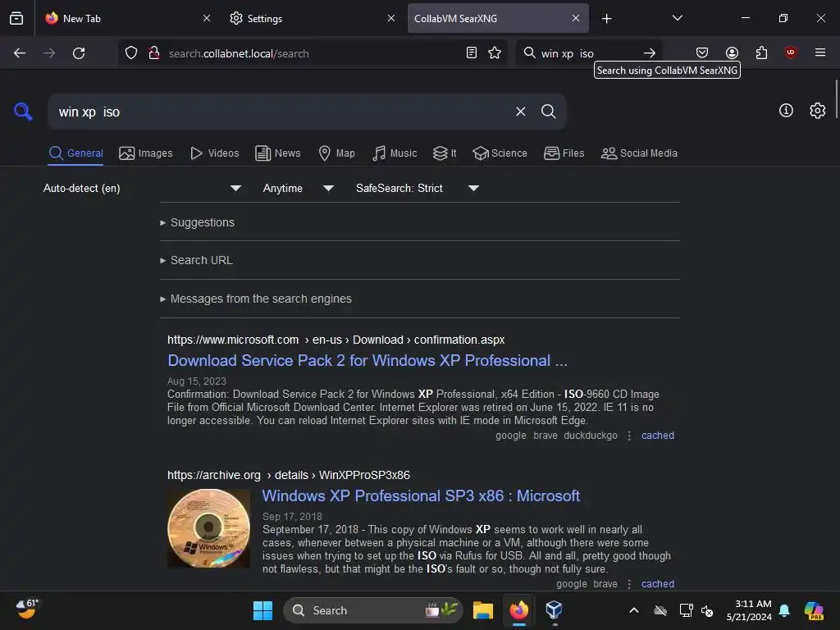Click the insecure connection lock icon

click(x=154, y=53)
